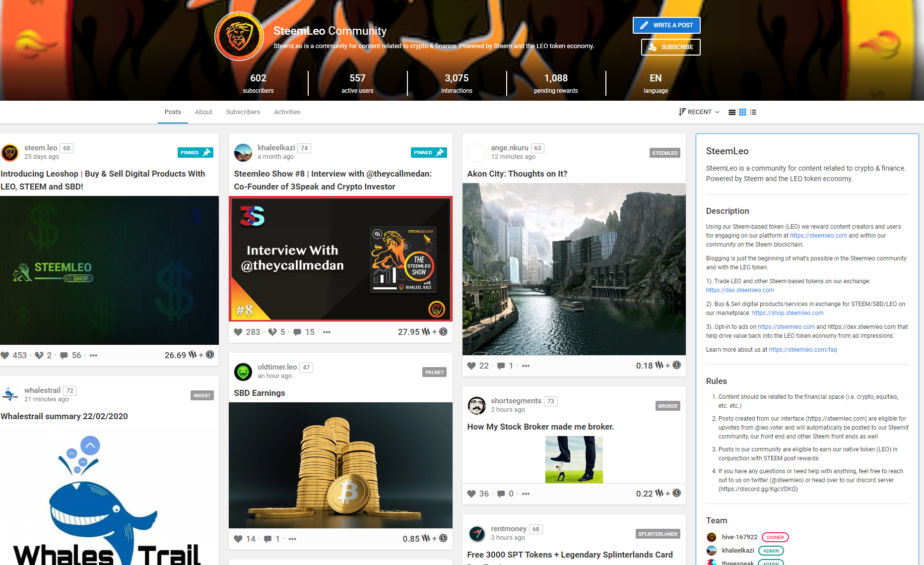Open the dex.steemleo.com exchange link
924x565 pixels.
click(x=739, y=290)
